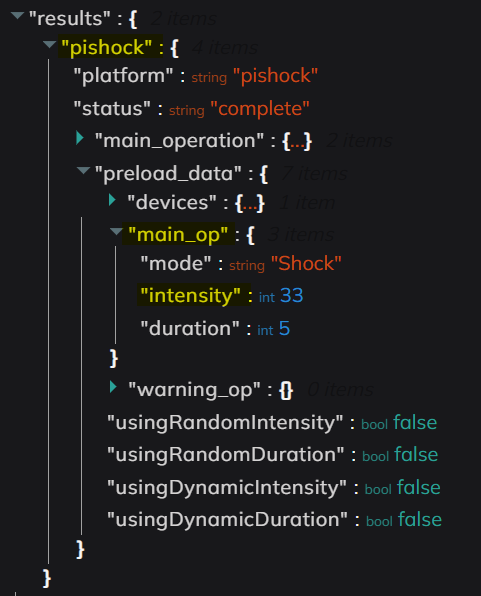Collapse the "results" root node
This screenshot has width=481, height=596.
coord(17,16)
